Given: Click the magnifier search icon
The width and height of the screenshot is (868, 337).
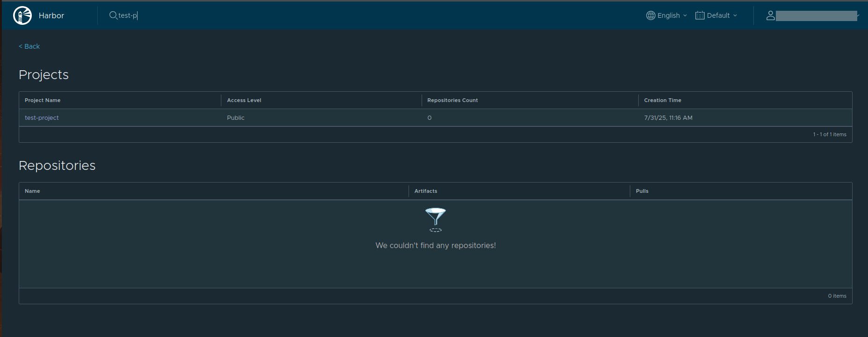Looking at the screenshot, I should (x=113, y=15).
